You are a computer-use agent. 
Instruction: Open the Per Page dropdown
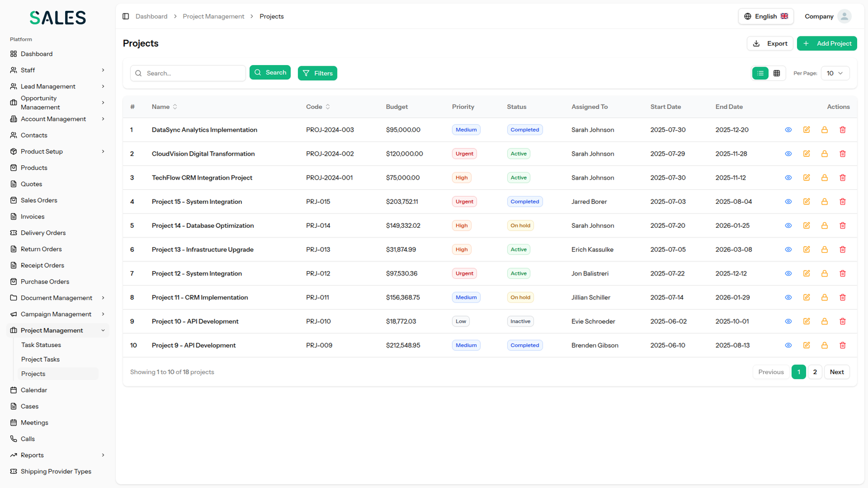pyautogui.click(x=835, y=73)
